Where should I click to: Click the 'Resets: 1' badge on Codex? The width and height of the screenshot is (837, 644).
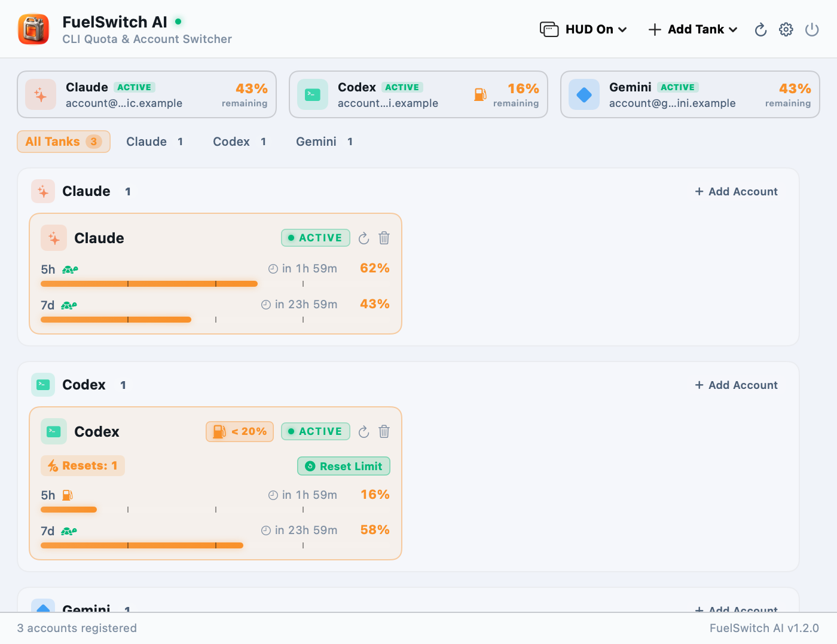[83, 465]
